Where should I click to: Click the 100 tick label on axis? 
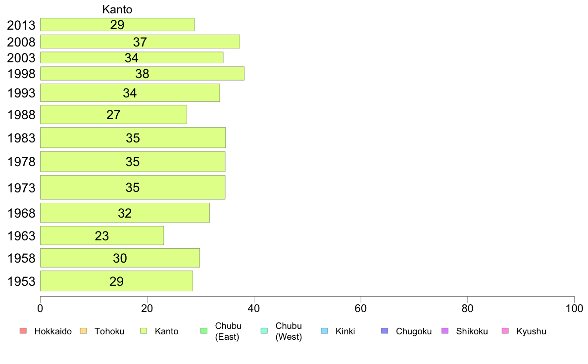(574, 309)
